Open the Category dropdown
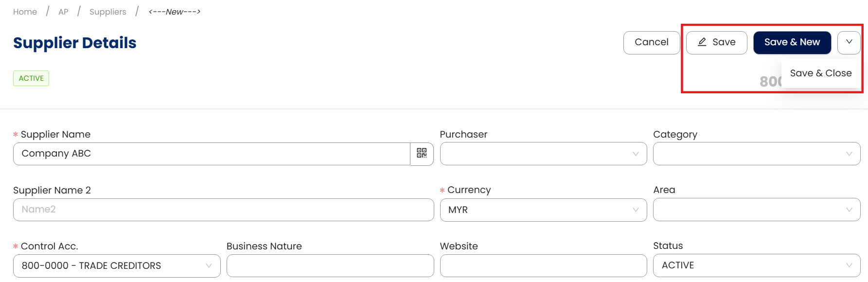The width and height of the screenshot is (868, 282). click(x=756, y=154)
